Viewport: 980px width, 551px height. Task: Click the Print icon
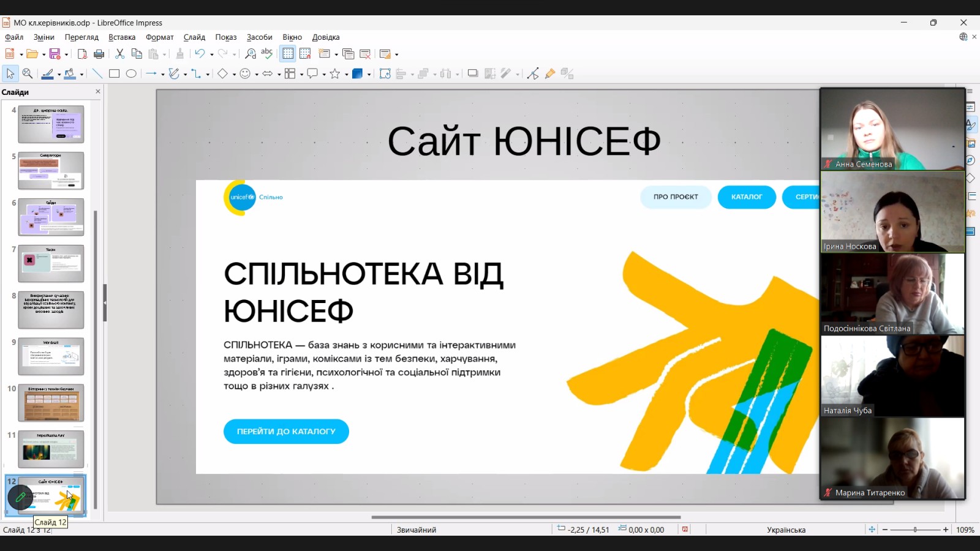(99, 54)
